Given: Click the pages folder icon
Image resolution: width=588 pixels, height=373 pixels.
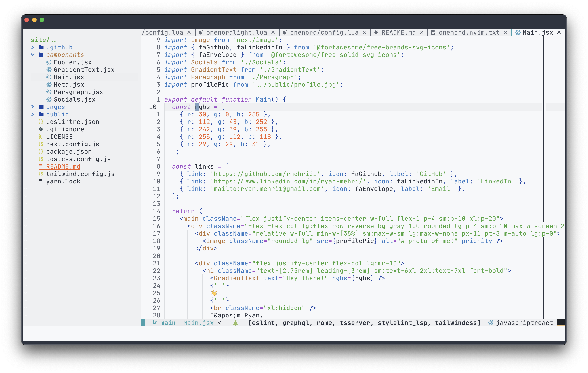Looking at the screenshot, I should click(x=41, y=107).
